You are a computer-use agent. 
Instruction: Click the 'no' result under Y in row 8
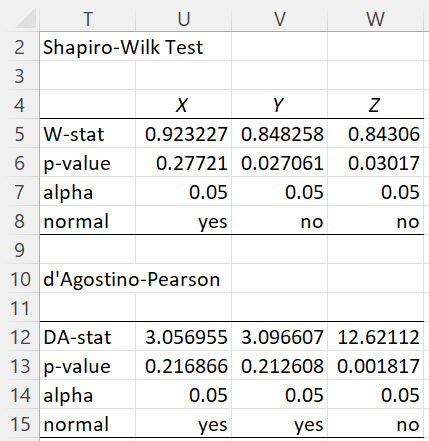[279, 221]
